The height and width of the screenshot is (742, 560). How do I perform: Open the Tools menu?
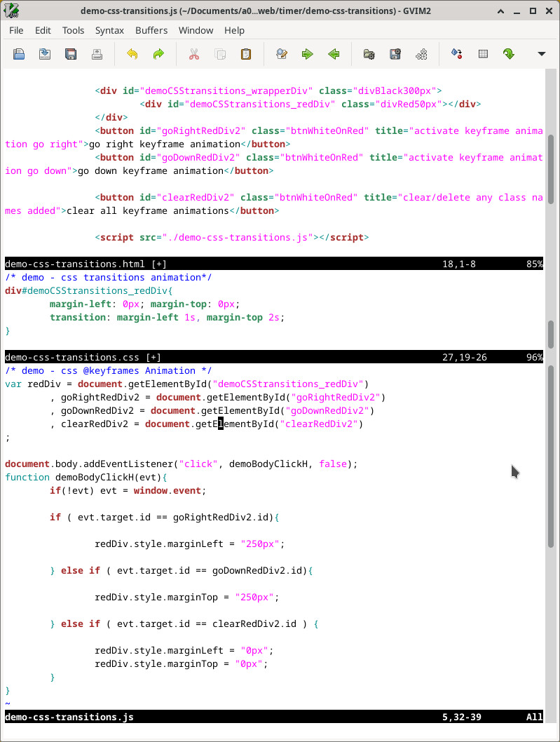click(x=73, y=30)
